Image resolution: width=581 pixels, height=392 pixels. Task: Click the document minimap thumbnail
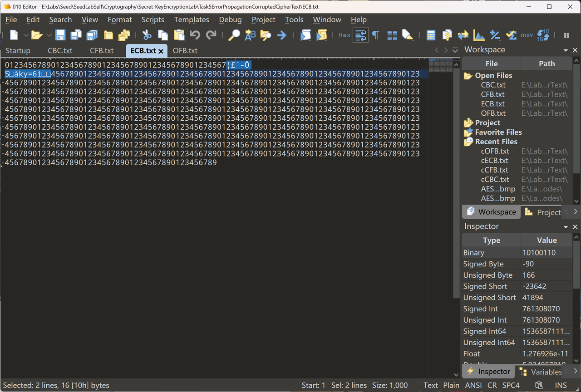(440, 65)
